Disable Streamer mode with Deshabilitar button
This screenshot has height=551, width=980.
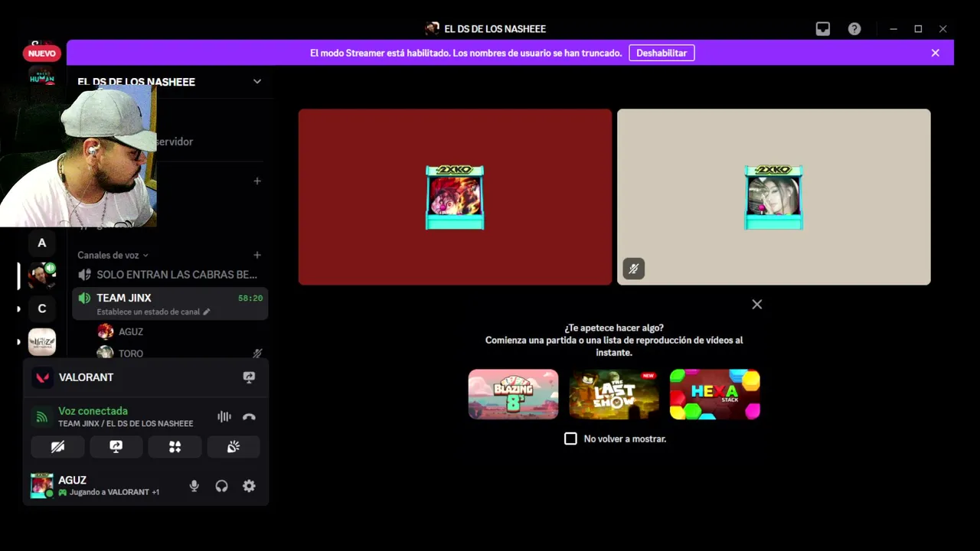[661, 53]
